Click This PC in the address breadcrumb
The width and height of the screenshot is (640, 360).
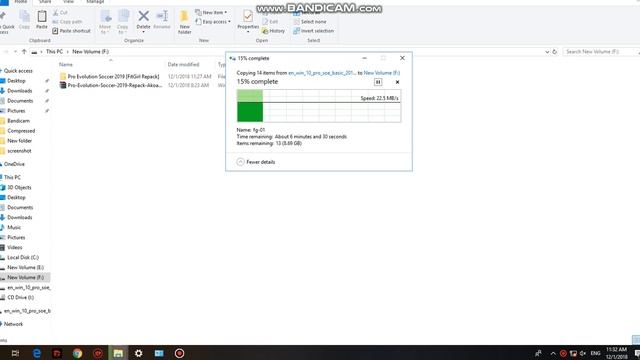[x=54, y=52]
